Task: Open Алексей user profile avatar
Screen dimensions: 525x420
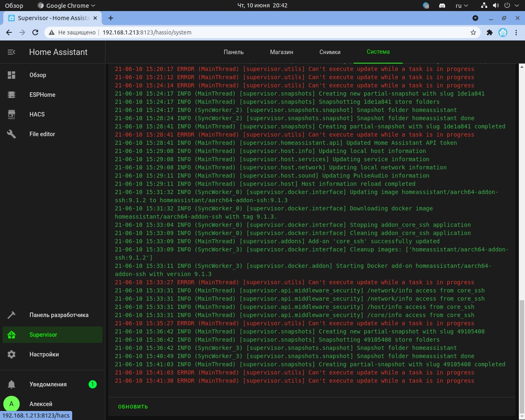Action: tap(11, 404)
